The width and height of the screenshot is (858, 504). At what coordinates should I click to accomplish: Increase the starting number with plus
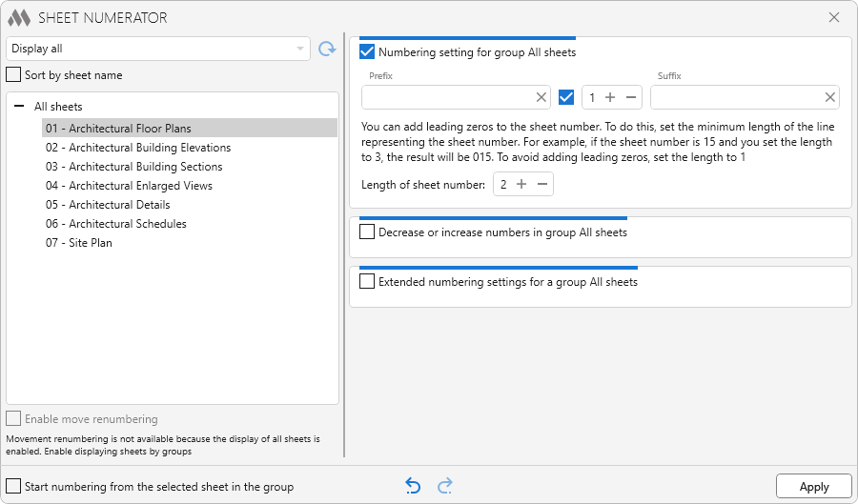tap(610, 97)
